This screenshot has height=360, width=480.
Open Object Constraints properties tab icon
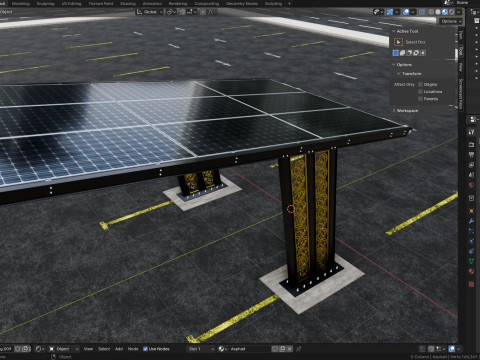pyautogui.click(x=471, y=251)
